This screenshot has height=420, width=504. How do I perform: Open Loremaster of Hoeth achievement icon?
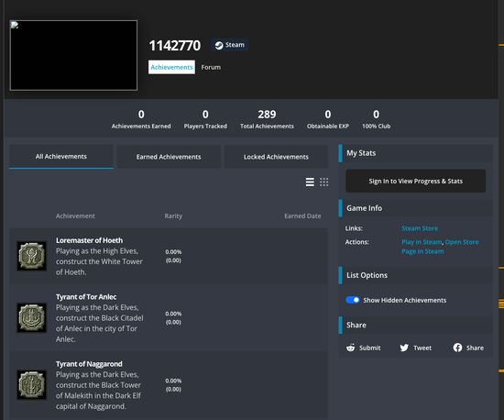[x=31, y=256]
